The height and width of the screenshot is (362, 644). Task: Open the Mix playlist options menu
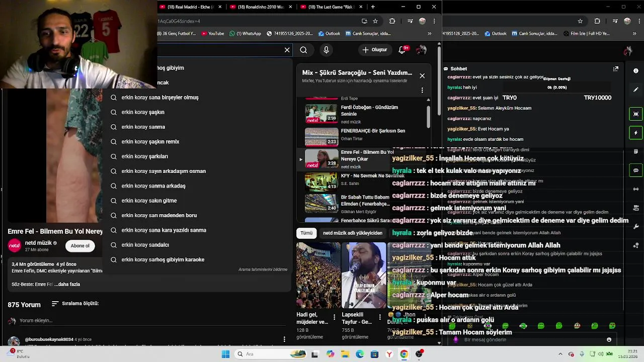422,90
